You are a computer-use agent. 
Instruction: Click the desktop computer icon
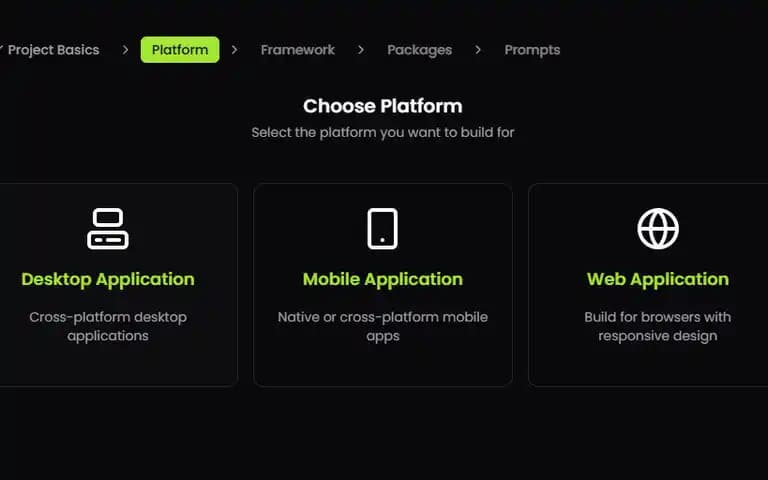click(108, 229)
